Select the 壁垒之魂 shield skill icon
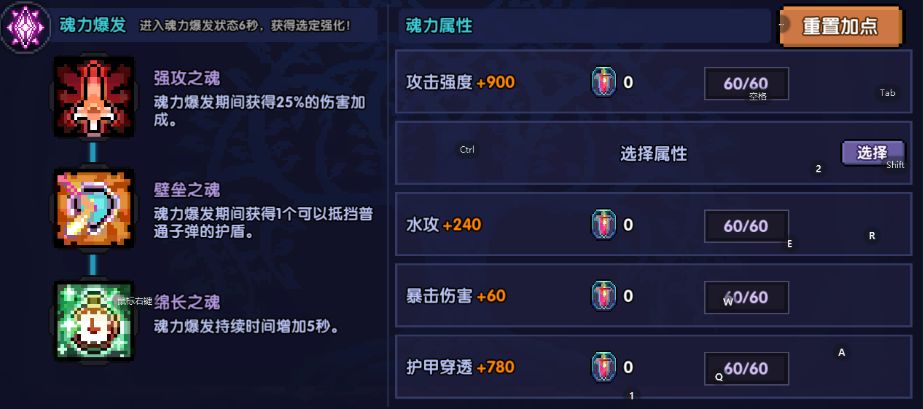 (94, 209)
